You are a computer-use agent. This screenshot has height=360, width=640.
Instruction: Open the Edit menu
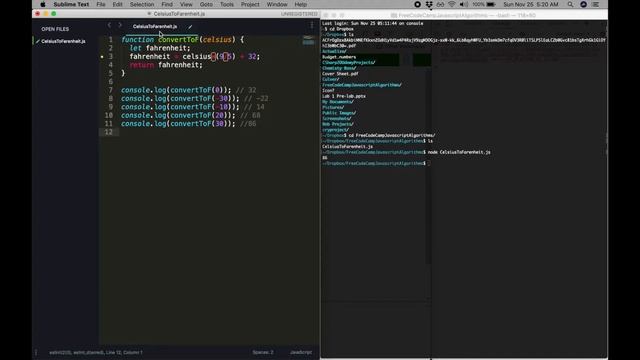click(x=118, y=4)
